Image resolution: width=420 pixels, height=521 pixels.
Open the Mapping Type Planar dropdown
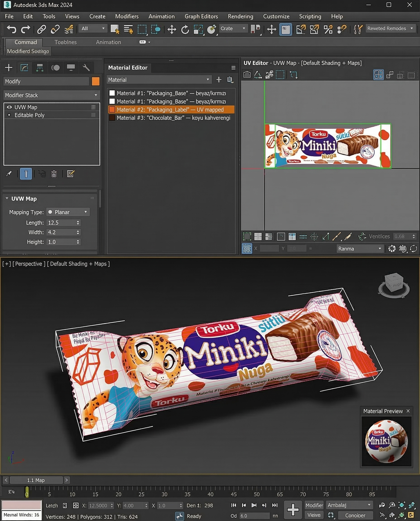68,212
